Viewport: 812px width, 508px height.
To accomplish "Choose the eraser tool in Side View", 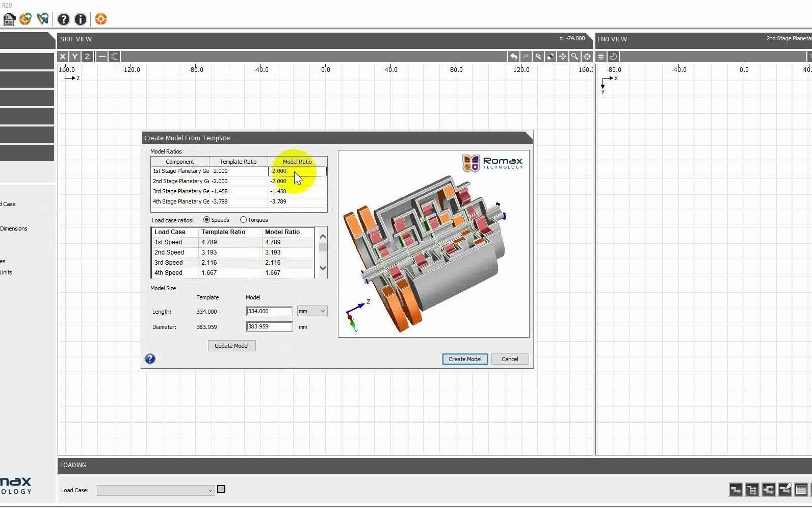I will [550, 57].
